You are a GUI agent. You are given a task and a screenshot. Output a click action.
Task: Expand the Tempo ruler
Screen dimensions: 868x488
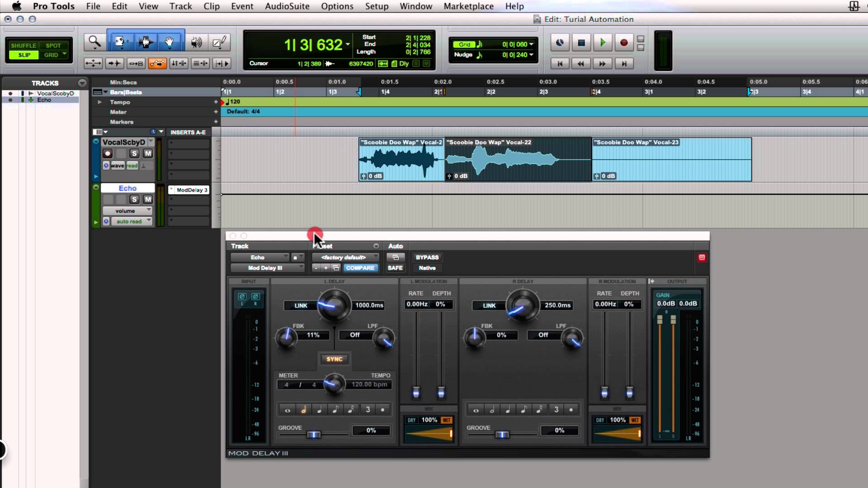coord(99,102)
